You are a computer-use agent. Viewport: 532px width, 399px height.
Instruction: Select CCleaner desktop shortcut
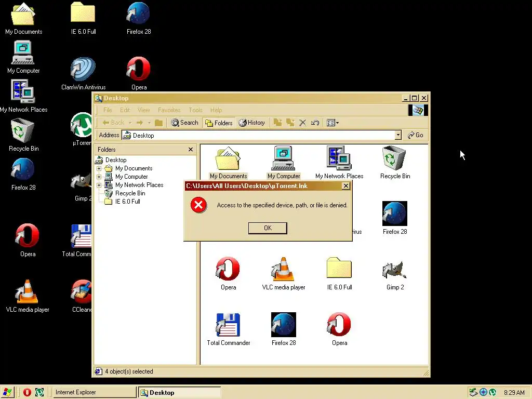(x=82, y=296)
